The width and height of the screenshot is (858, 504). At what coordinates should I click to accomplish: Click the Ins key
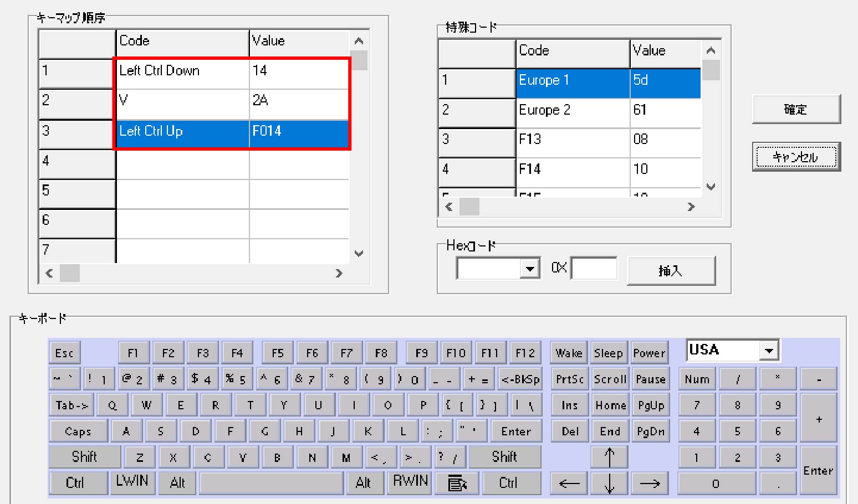[x=569, y=405]
